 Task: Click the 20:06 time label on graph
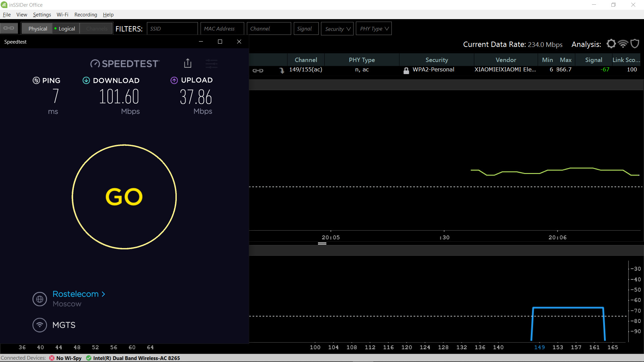557,237
